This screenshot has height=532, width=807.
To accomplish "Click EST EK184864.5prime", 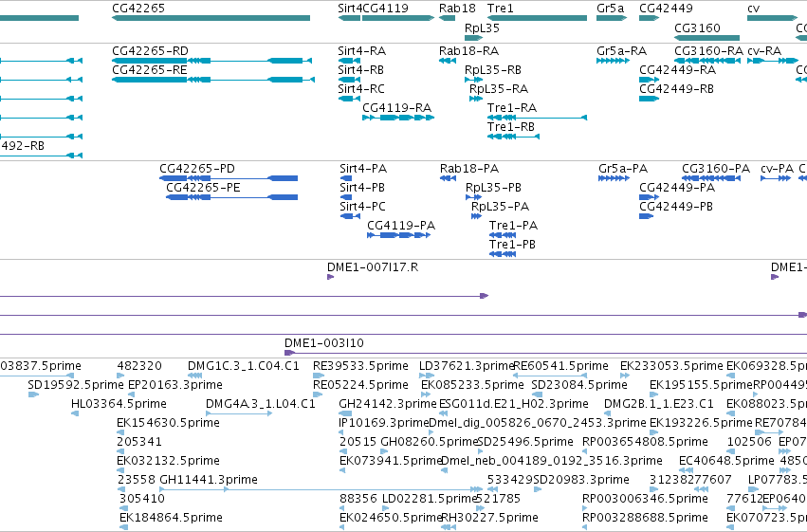I will coord(171,518).
